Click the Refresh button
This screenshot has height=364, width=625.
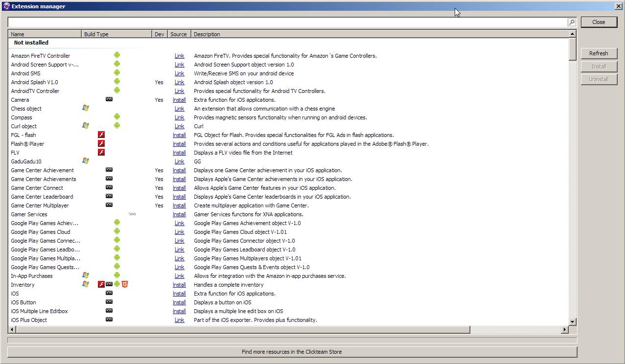pyautogui.click(x=599, y=53)
